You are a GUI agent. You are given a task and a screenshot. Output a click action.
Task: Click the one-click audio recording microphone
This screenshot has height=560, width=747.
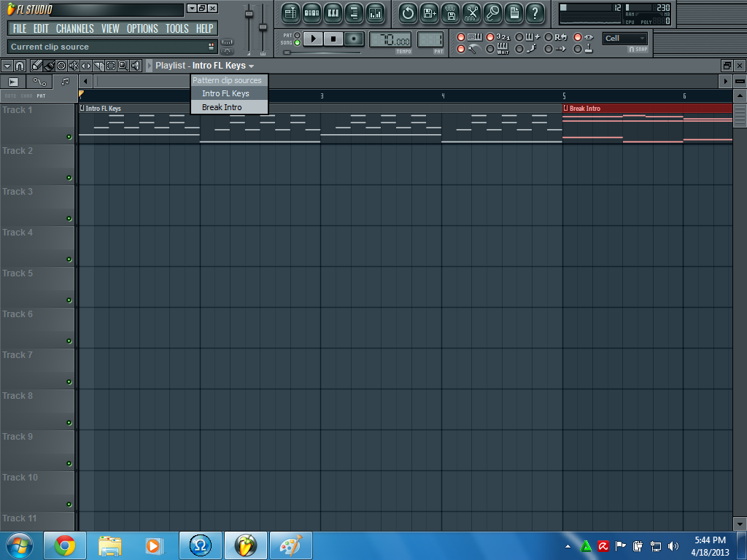click(x=492, y=13)
